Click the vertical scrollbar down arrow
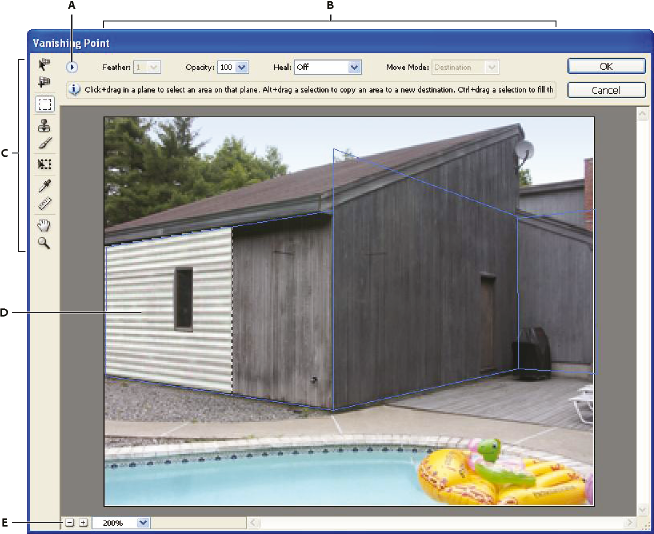 click(642, 509)
